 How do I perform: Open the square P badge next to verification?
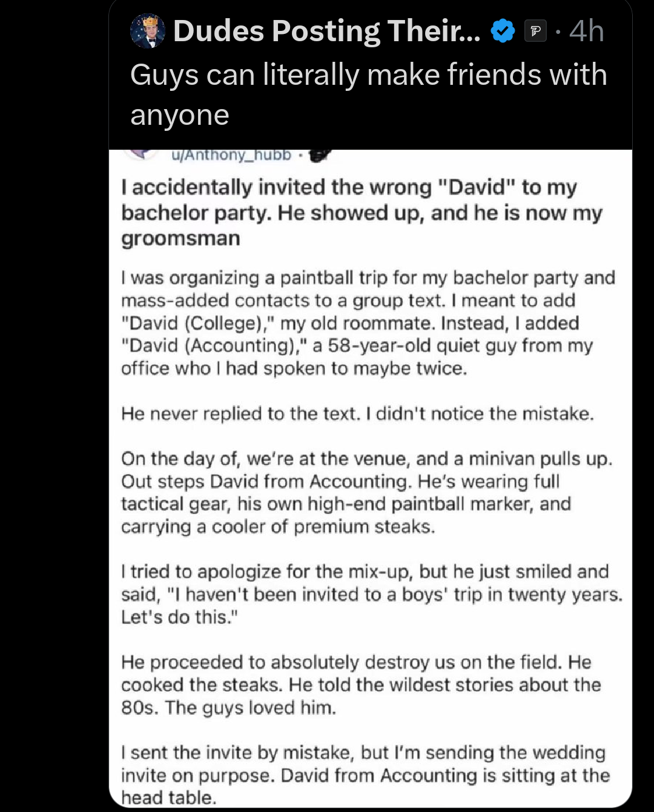click(536, 30)
